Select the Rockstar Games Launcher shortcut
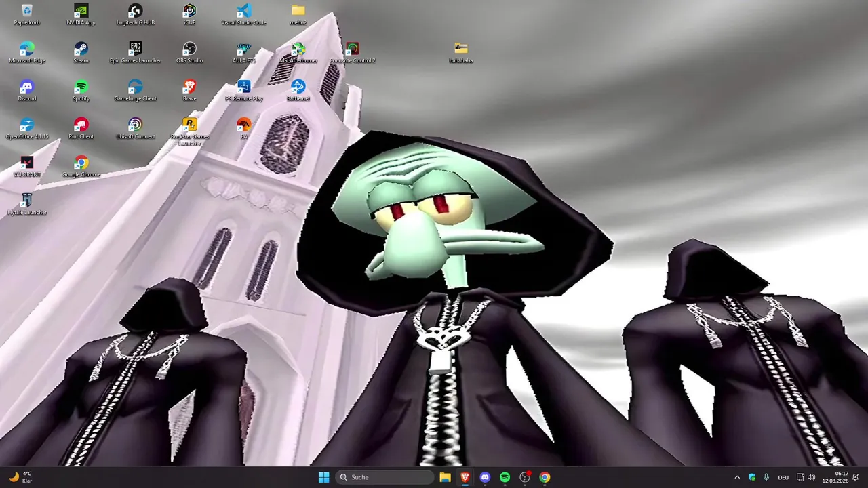The width and height of the screenshot is (868, 488). click(189, 131)
